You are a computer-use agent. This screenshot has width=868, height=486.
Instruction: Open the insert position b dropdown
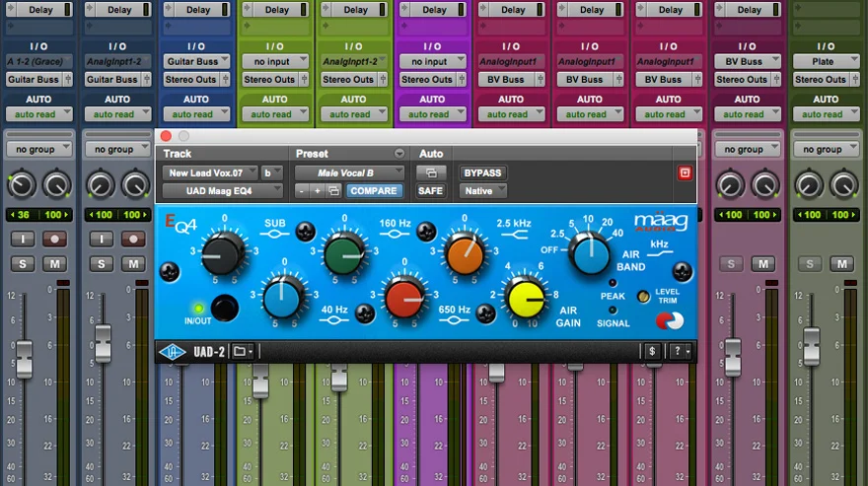pyautogui.click(x=272, y=174)
